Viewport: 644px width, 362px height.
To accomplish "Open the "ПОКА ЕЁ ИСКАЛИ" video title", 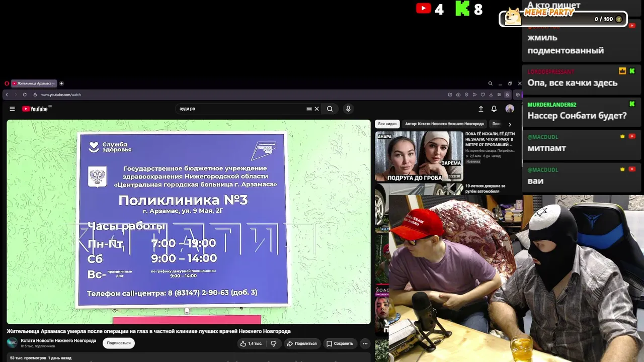I will pos(490,139).
